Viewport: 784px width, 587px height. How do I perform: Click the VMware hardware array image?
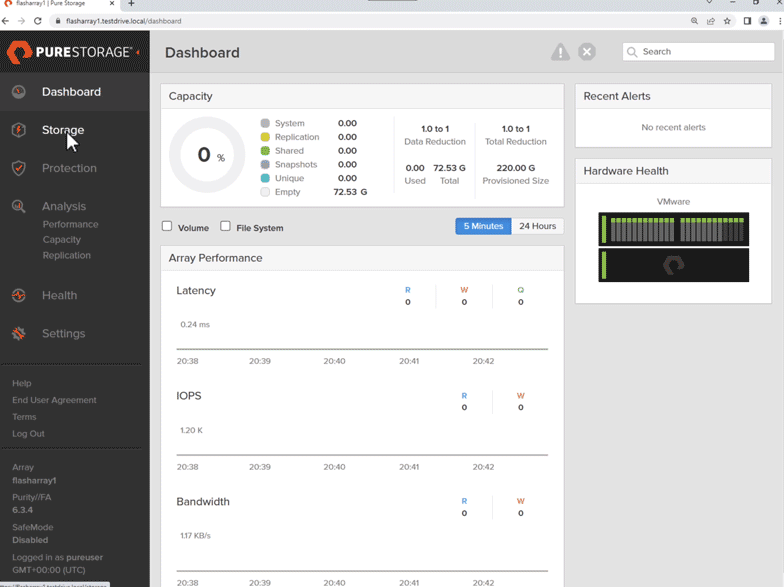pyautogui.click(x=673, y=247)
